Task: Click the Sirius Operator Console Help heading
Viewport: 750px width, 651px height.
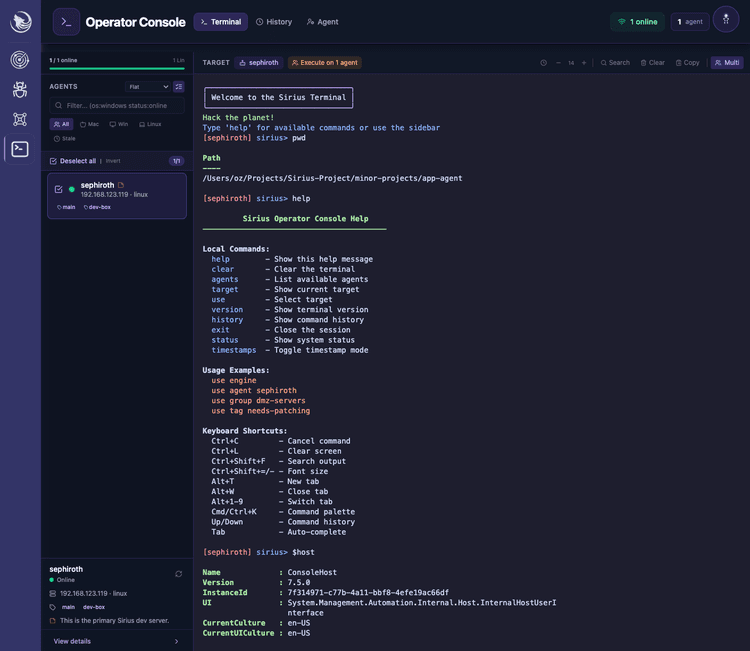Action: pos(305,219)
